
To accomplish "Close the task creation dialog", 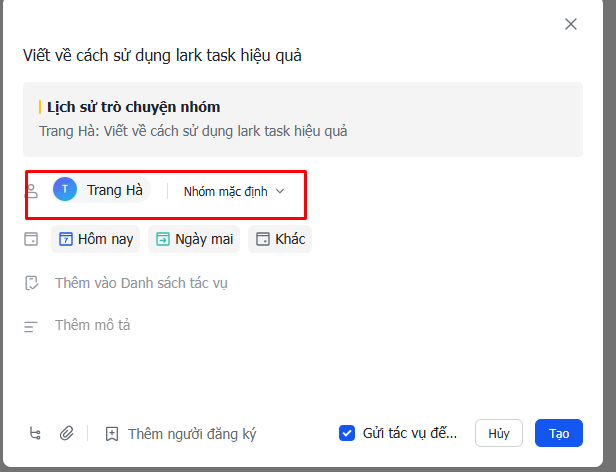I will tap(570, 24).
